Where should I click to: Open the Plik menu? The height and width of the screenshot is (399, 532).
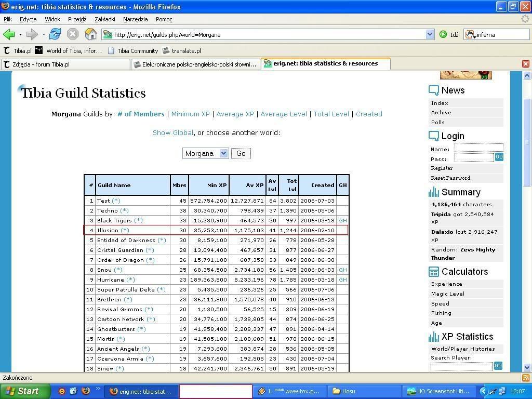[8, 19]
